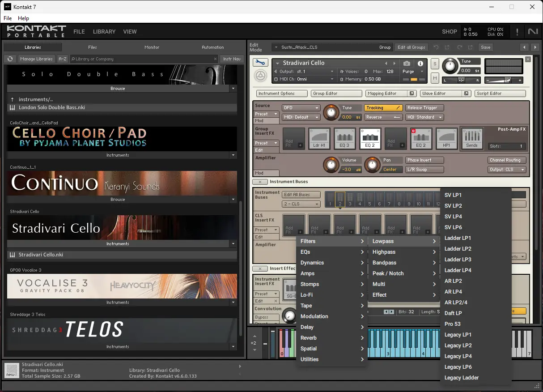
Task: Open the Purge dropdown
Action: pos(413,72)
